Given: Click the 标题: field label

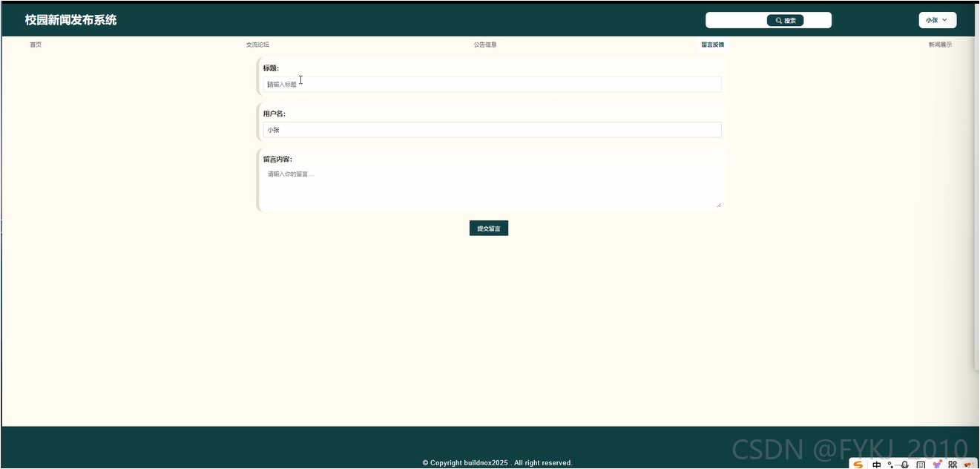Looking at the screenshot, I should [271, 68].
